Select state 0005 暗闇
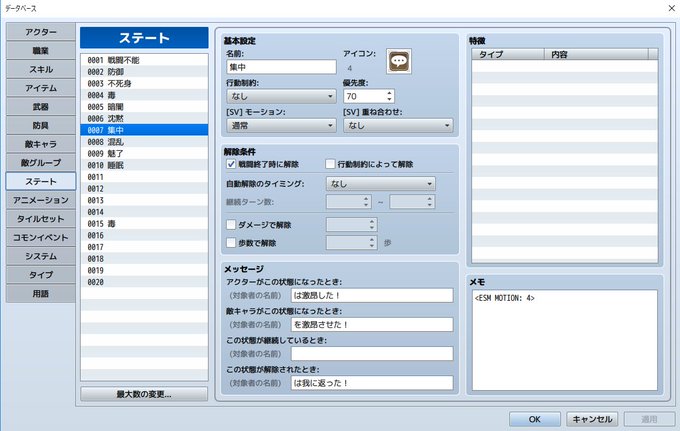 [x=144, y=107]
